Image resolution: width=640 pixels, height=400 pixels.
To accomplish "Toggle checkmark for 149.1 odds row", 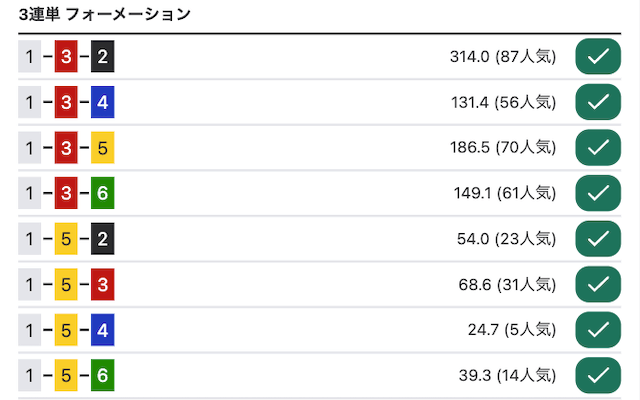I will pos(598,193).
